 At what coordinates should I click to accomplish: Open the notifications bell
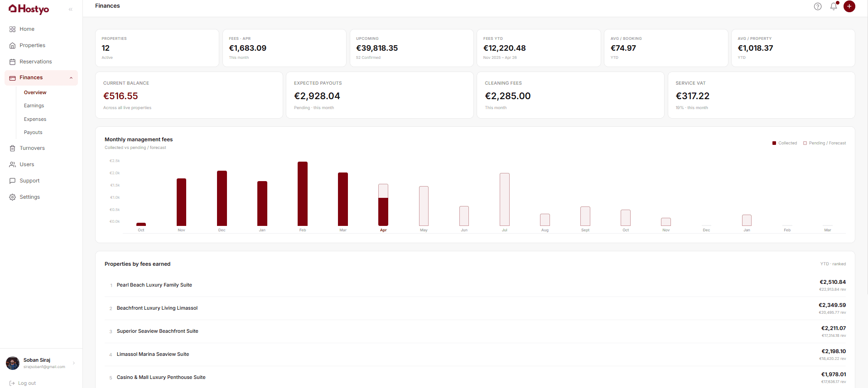coord(833,6)
